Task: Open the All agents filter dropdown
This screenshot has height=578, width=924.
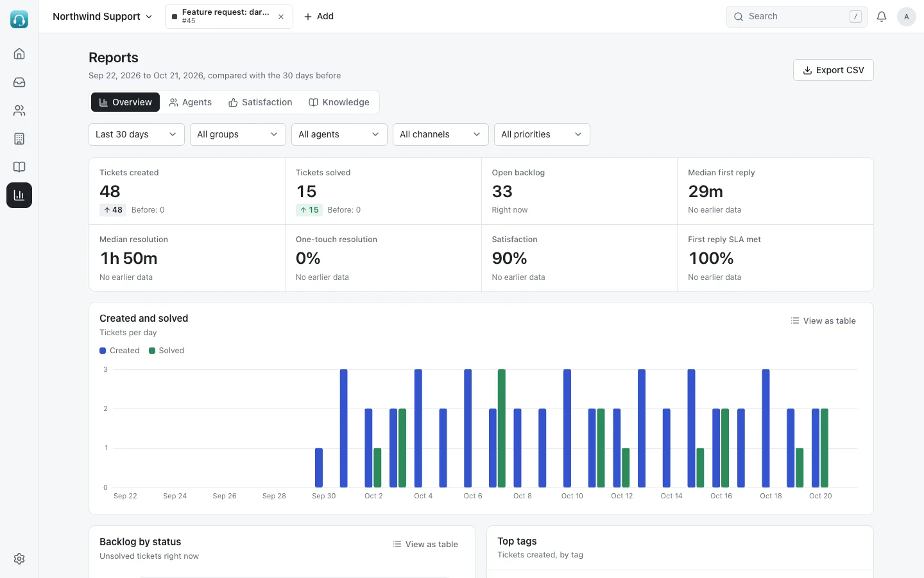Action: [339, 134]
